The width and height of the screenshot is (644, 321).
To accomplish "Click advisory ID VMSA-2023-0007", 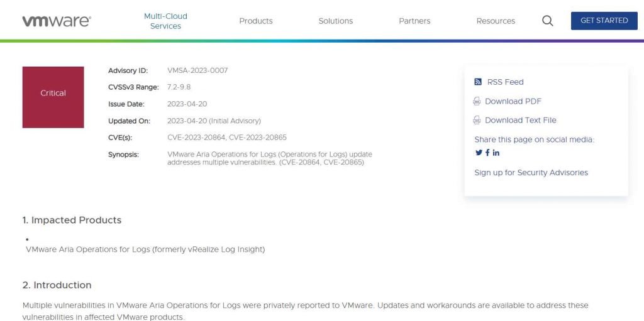I will click(197, 70).
